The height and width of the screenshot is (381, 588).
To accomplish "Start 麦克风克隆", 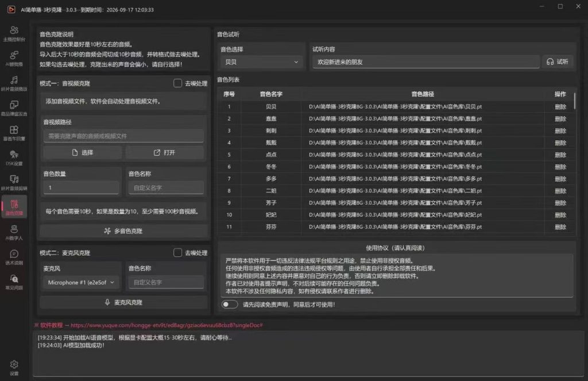I will 123,302.
